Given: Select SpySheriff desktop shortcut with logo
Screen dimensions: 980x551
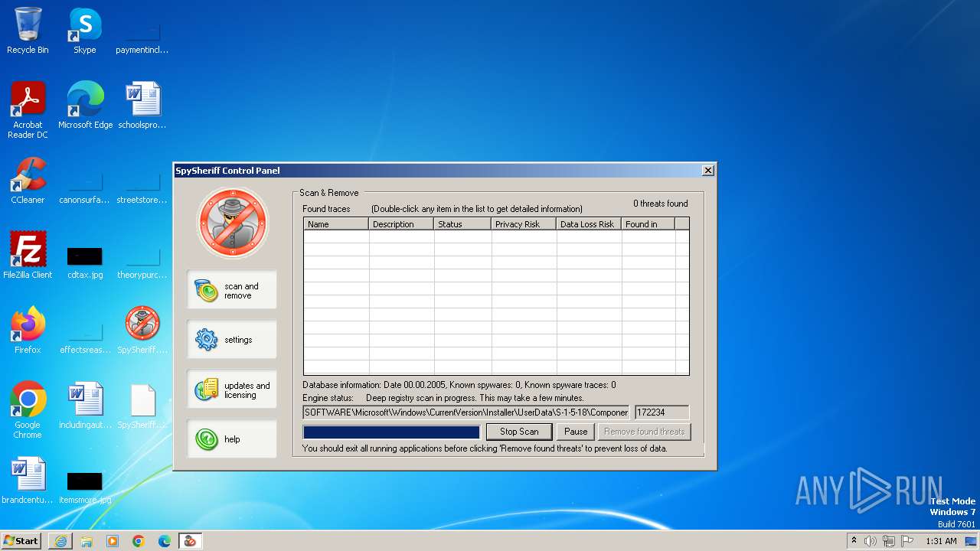Looking at the screenshot, I should pyautogui.click(x=142, y=331).
